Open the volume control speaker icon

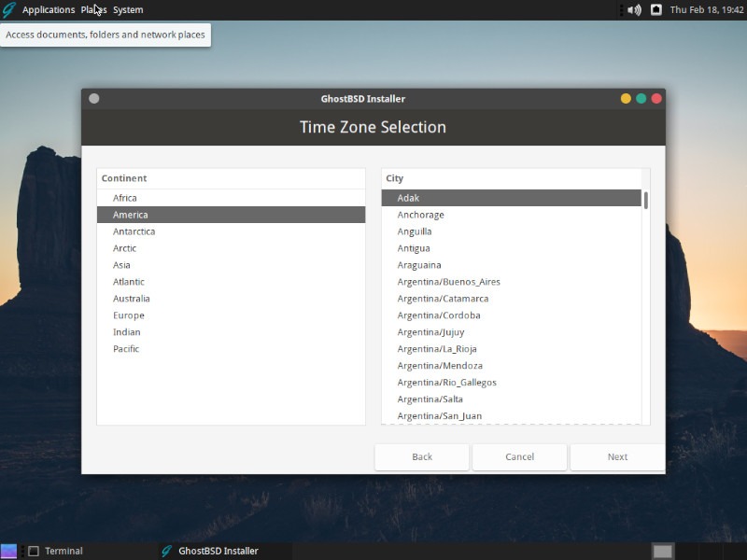coord(635,9)
